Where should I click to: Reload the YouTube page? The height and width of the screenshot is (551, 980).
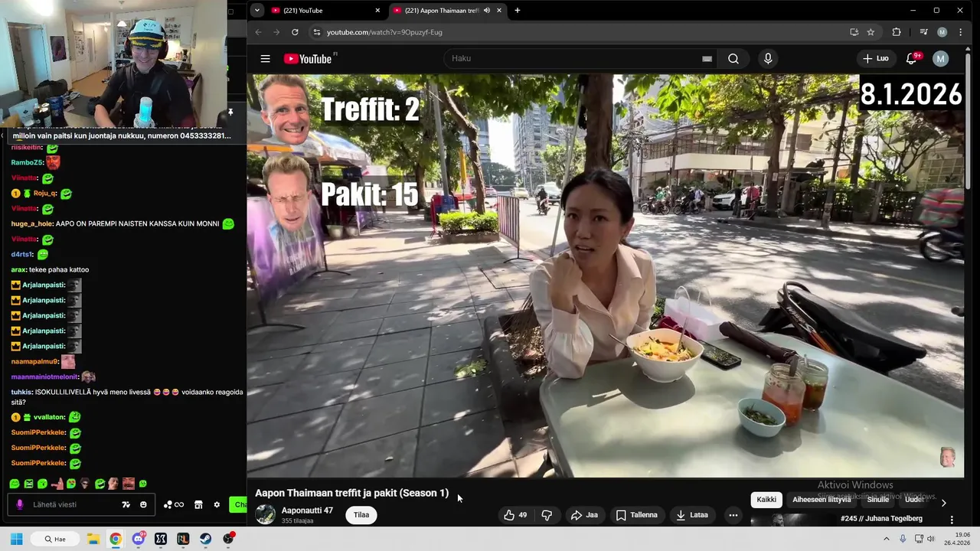tap(295, 32)
